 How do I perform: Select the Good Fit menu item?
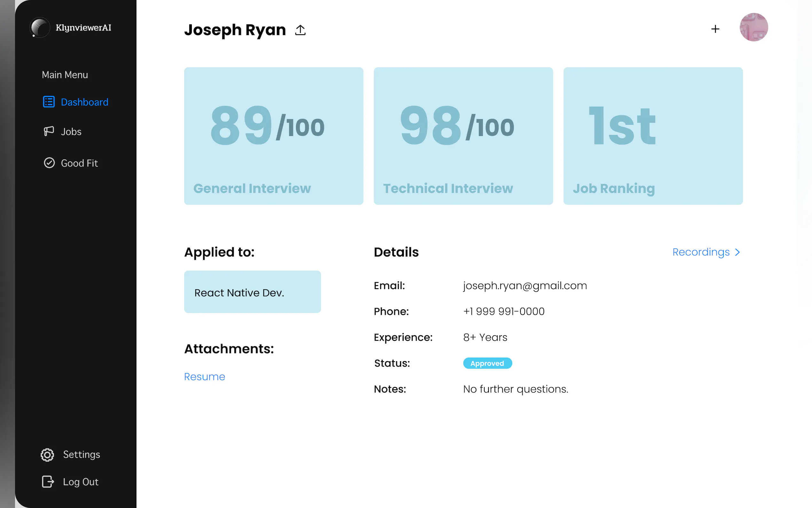pyautogui.click(x=79, y=163)
